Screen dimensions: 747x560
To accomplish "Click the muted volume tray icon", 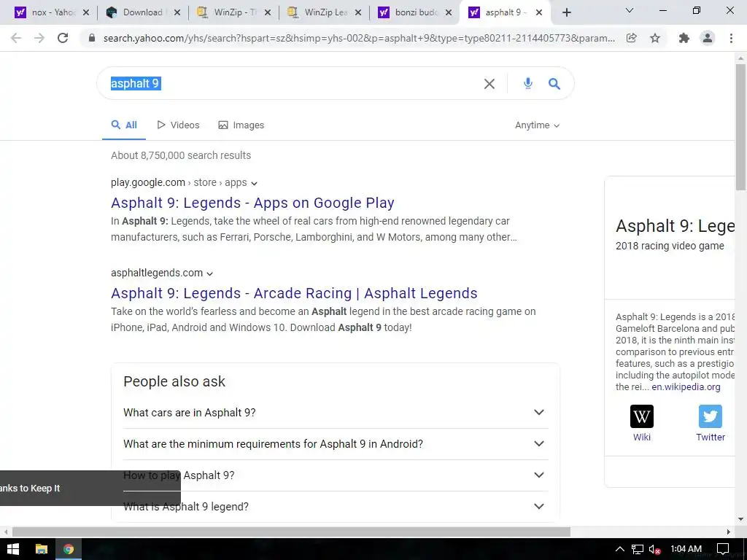I will [x=654, y=549].
